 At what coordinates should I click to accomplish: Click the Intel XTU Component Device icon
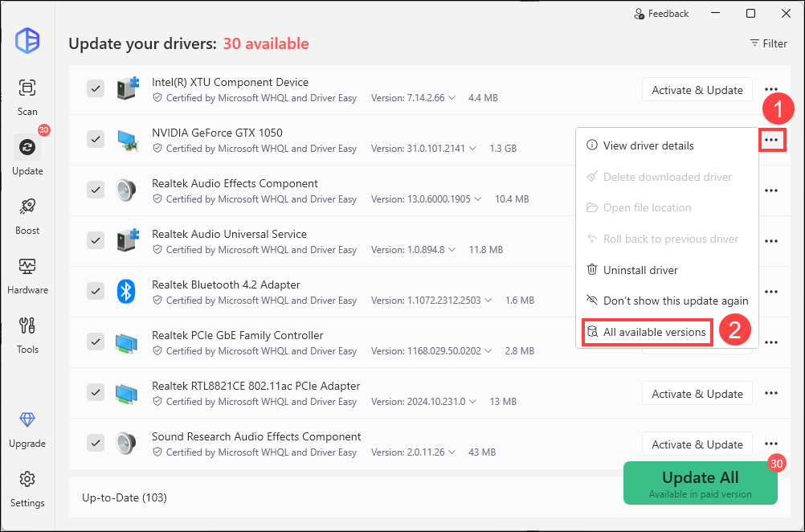[127, 88]
